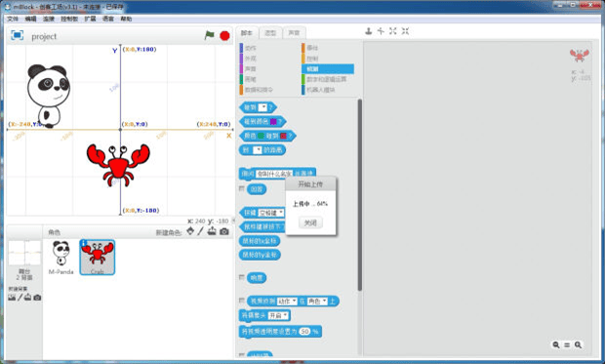Viewport: 605px width, 364px height.
Task: Expand the dropdown in the 碰到 block
Action: 262,107
